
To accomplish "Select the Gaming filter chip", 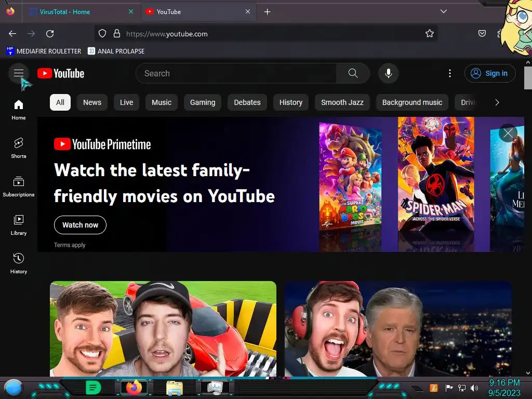I will coord(203,102).
